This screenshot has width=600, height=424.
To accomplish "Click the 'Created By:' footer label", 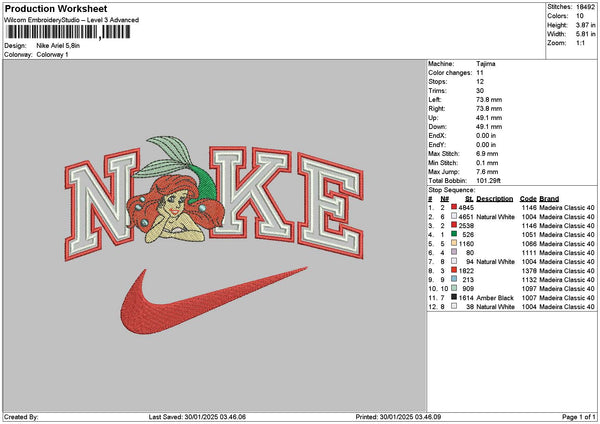I will click(21, 417).
